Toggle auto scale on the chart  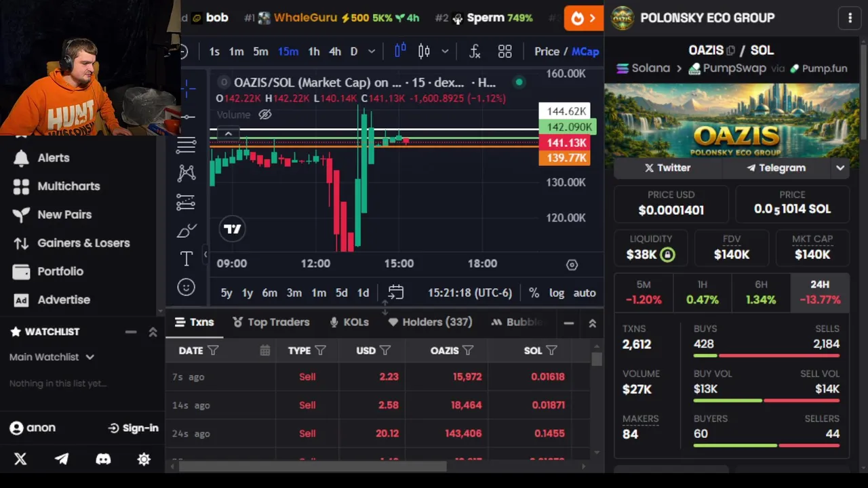coord(585,293)
